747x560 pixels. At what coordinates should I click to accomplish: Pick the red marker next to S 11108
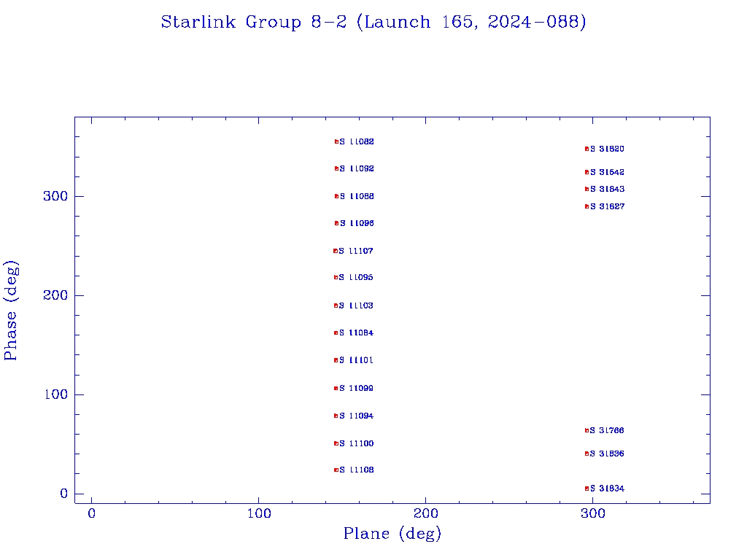coord(336,470)
